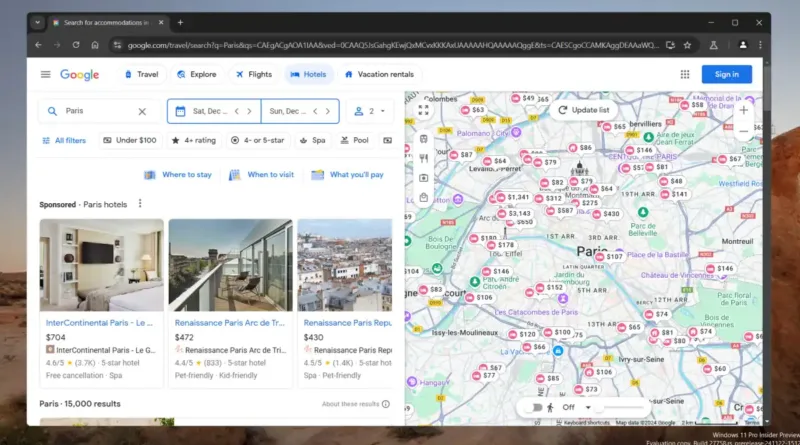800x445 pixels.
Task: Reload the page in Chrome
Action: 76,45
